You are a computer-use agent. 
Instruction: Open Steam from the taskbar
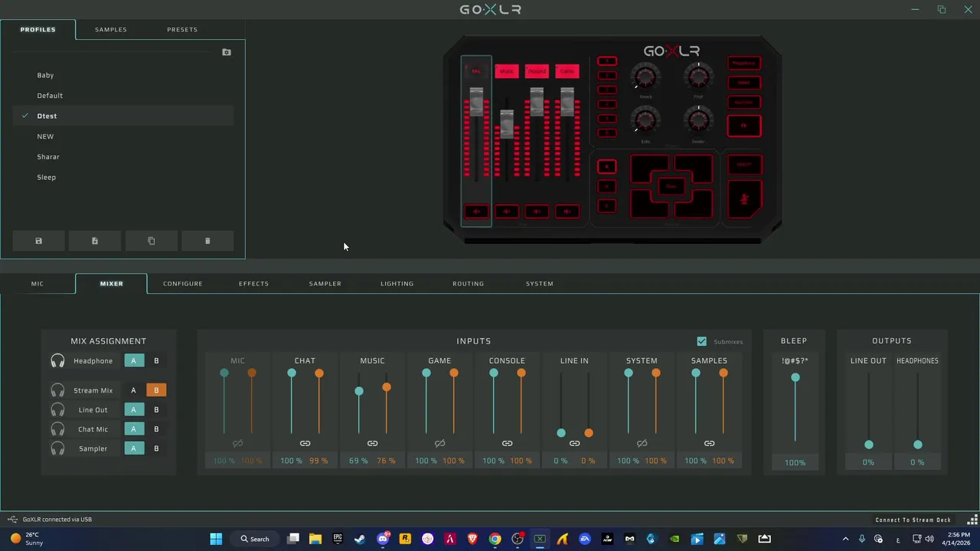click(x=360, y=539)
